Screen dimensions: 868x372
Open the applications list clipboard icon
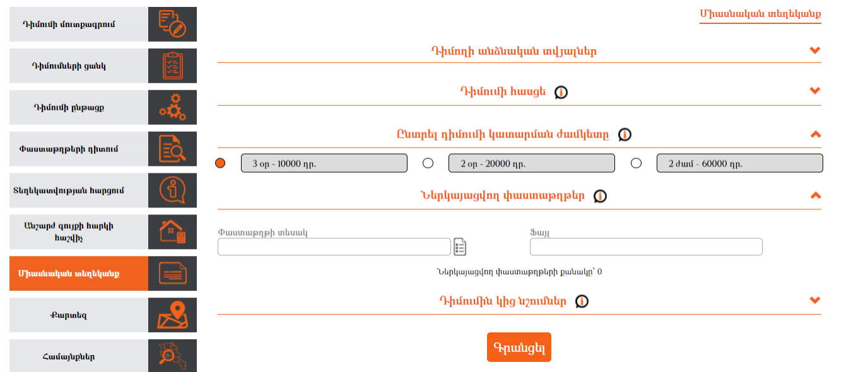point(172,66)
